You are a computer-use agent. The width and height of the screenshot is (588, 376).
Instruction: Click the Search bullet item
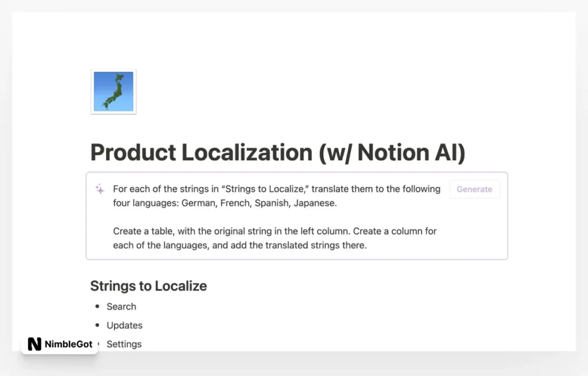click(x=121, y=307)
